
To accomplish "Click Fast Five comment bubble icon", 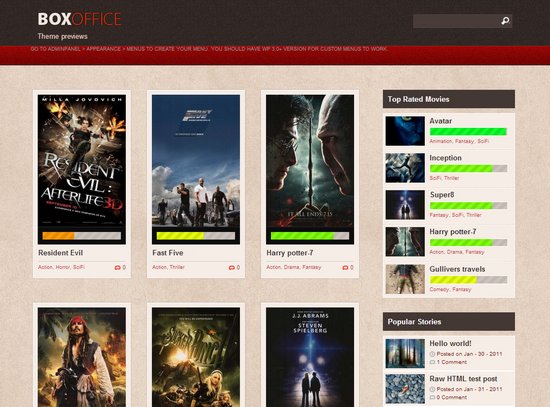I will 232,268.
